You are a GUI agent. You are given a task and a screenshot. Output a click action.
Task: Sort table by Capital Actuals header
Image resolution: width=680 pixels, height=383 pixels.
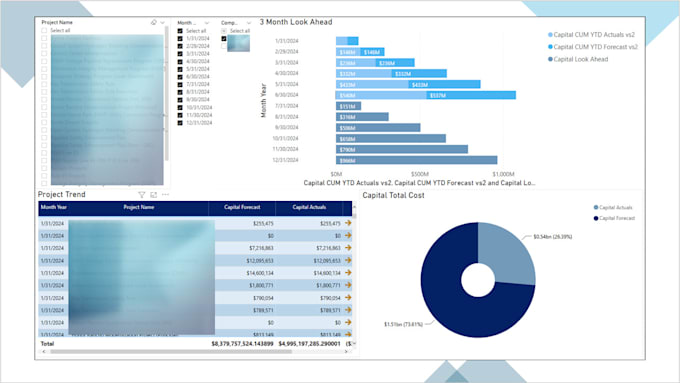[309, 207]
